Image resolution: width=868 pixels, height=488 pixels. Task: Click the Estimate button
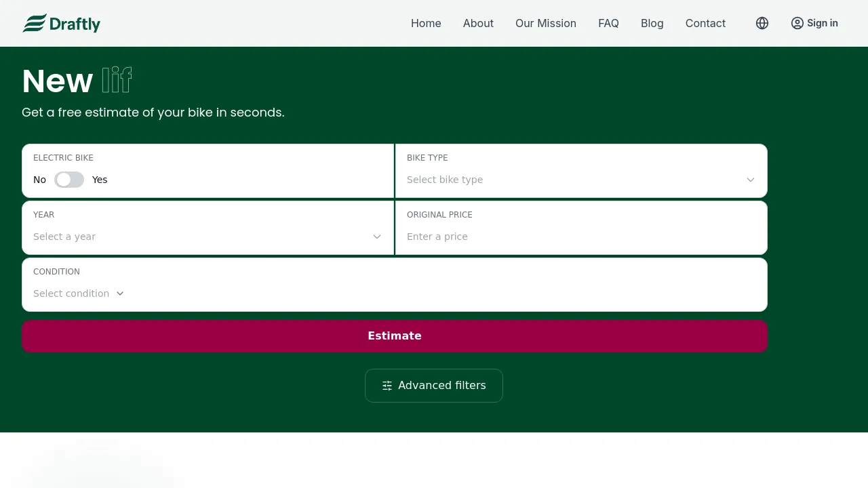click(395, 336)
